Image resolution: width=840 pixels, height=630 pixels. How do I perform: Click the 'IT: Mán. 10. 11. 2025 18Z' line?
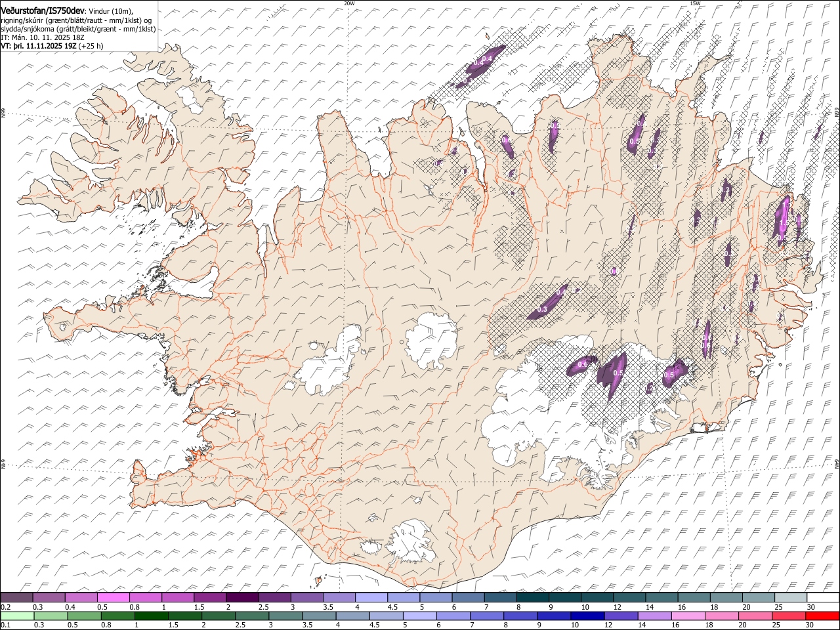tap(43, 38)
